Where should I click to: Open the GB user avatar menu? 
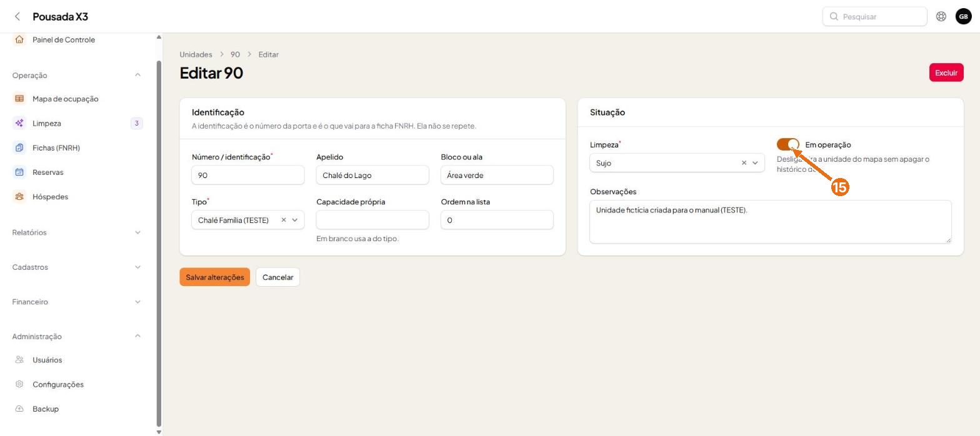click(963, 17)
